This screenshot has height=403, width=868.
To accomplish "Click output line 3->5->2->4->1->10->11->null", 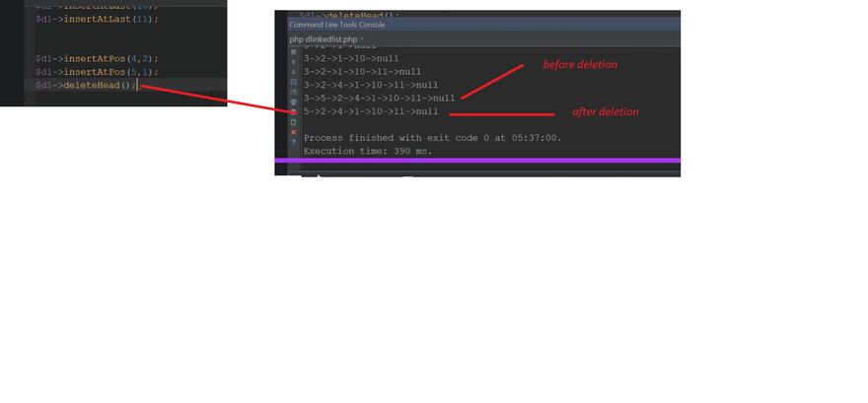I will pos(380,98).
